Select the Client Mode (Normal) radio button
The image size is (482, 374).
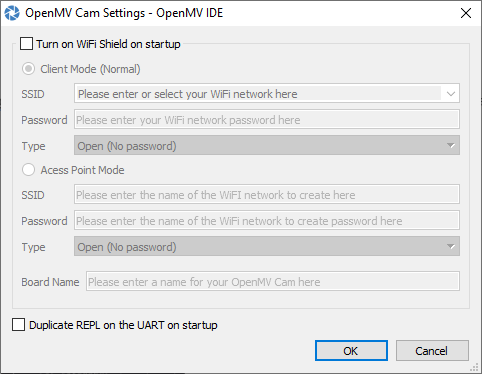28,69
